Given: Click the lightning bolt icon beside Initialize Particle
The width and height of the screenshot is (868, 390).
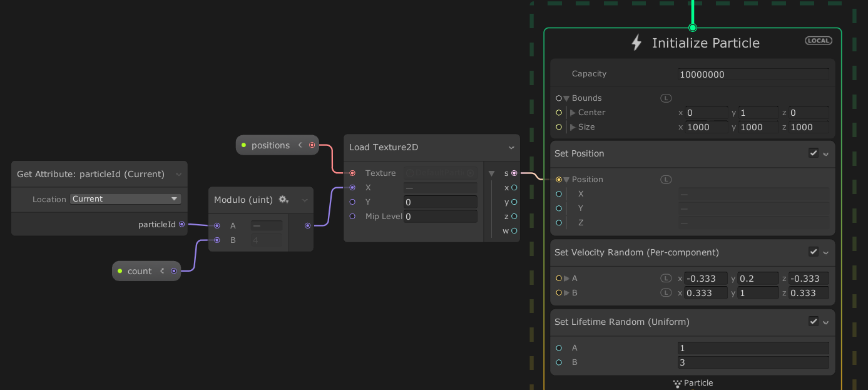Looking at the screenshot, I should point(636,43).
